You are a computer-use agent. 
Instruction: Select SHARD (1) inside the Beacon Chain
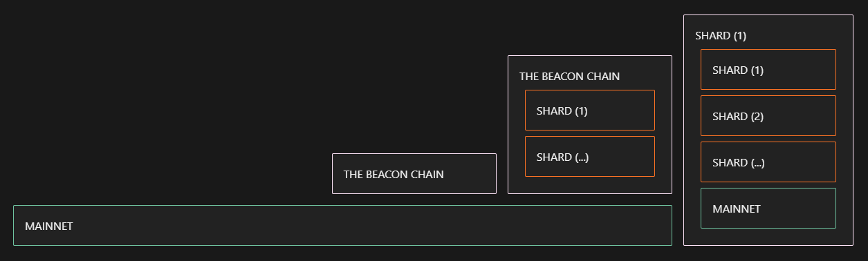590,110
